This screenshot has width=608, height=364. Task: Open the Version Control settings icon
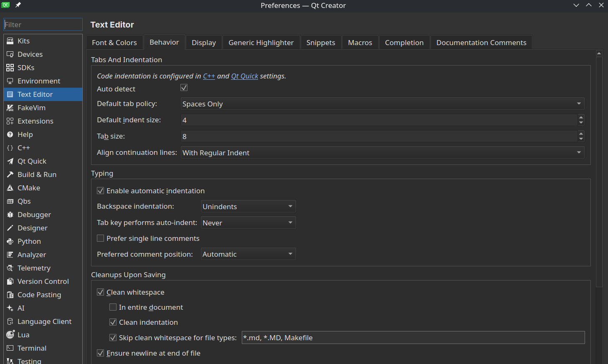[10, 281]
